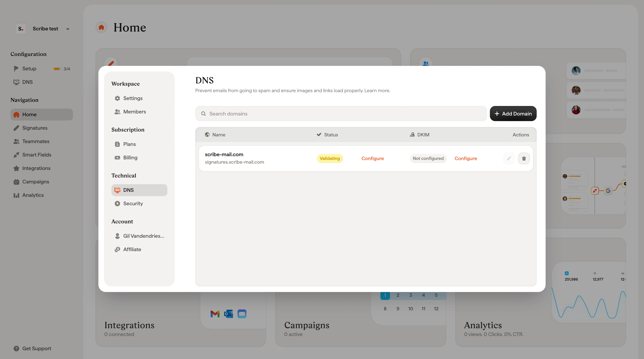Image resolution: width=644 pixels, height=359 pixels.
Task: Open the Affiliate account entry
Action: click(x=139, y=249)
